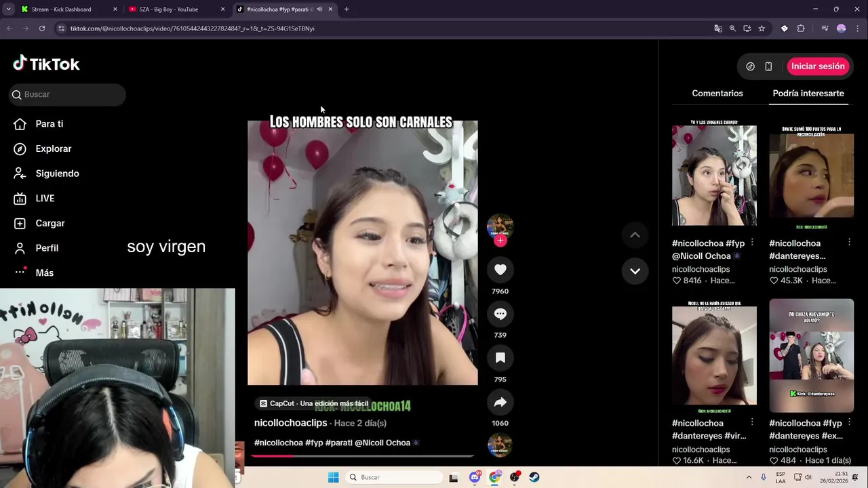The height and width of the screenshot is (488, 868).
Task: Go back in browser history
Action: pos(9,28)
